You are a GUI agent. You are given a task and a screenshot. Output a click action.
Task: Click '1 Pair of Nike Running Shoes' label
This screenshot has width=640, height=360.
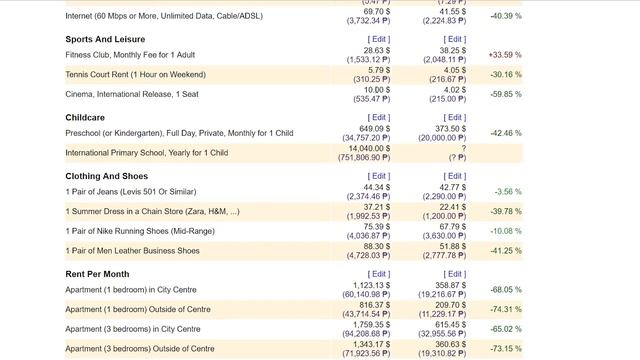pos(140,231)
